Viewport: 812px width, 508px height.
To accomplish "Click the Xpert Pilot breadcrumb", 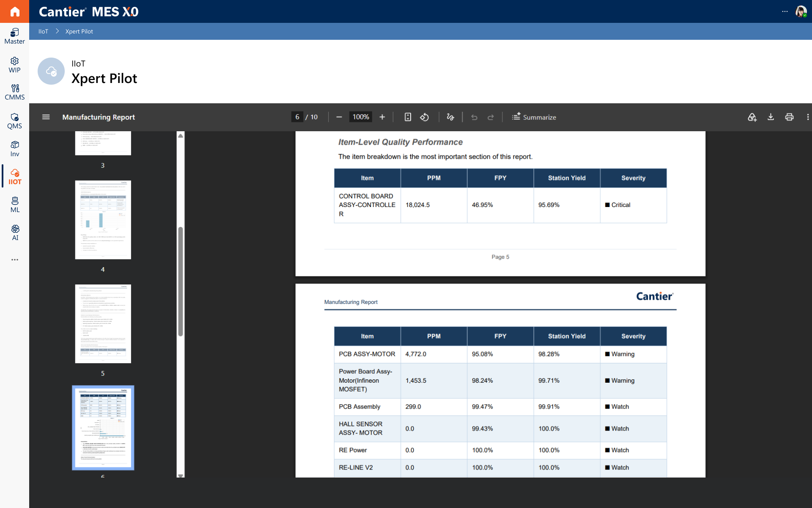I will click(x=79, y=31).
